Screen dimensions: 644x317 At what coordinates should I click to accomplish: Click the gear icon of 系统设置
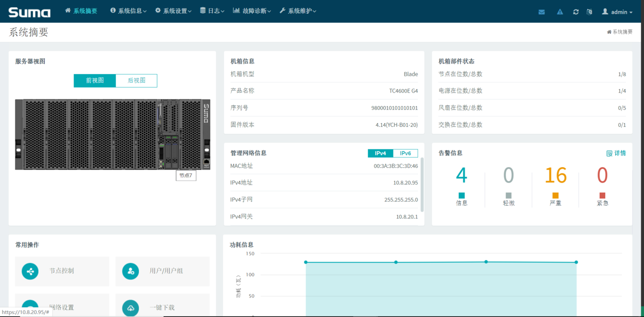coord(158,11)
